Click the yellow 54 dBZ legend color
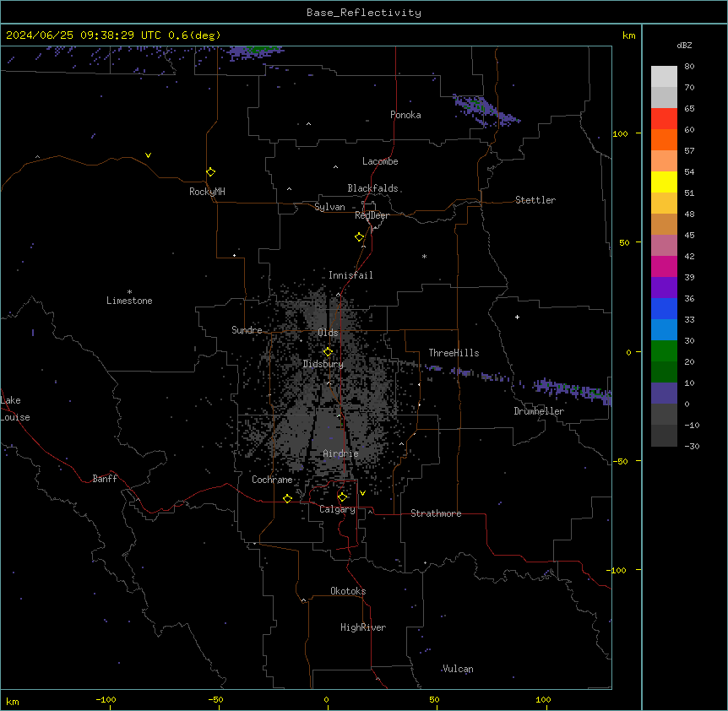The height and width of the screenshot is (711, 728). (x=664, y=182)
